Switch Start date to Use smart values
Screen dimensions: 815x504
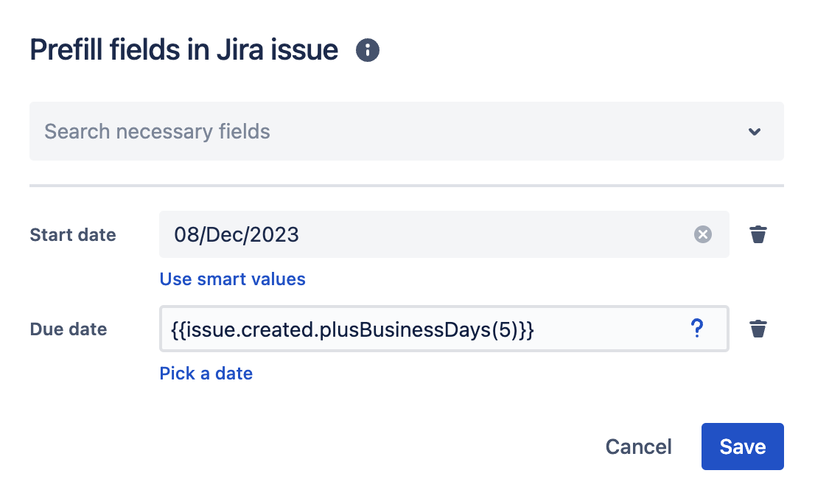click(x=232, y=279)
